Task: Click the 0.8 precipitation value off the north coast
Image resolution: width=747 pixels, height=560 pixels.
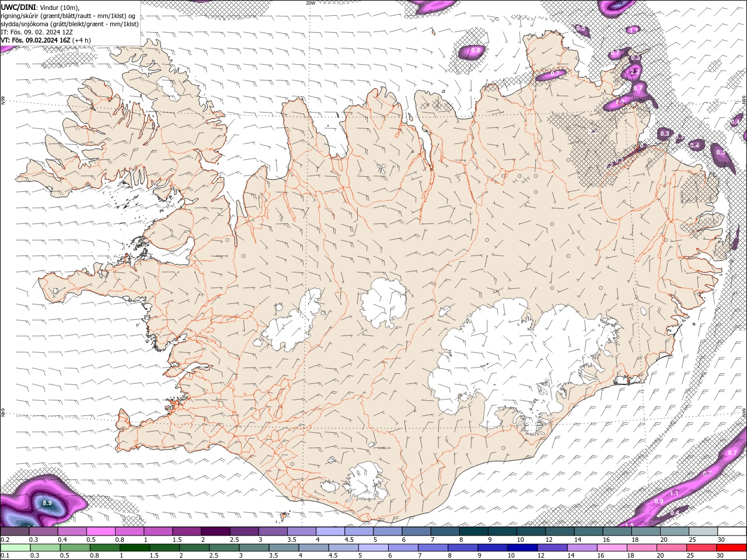Action: click(476, 51)
